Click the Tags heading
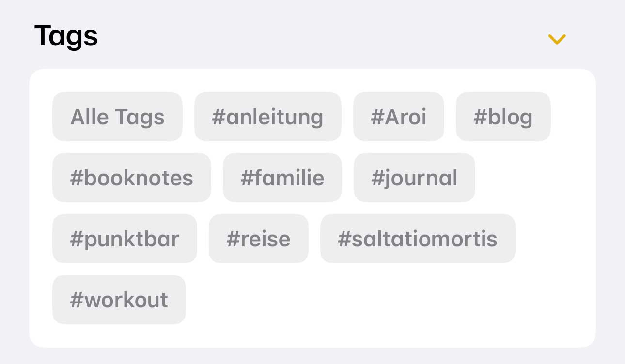Screen dimensions: 625x364 (66, 36)
